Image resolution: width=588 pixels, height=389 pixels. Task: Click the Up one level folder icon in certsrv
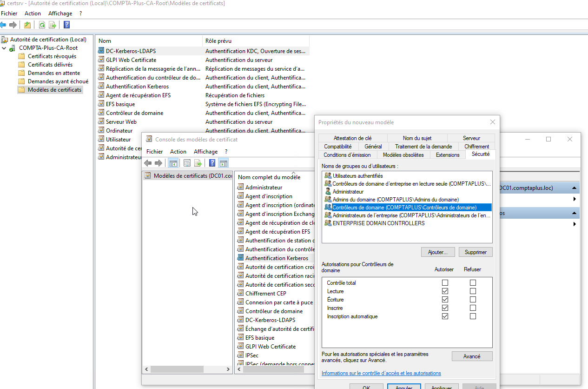[x=27, y=25]
